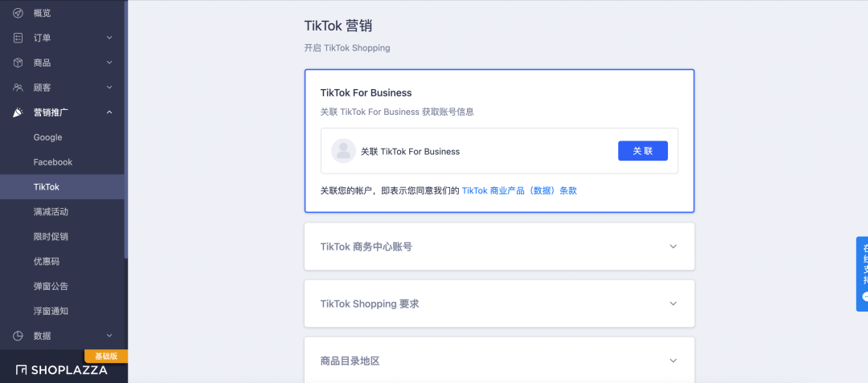Expand the 商品目录地区 section
The width and height of the screenshot is (868, 383).
click(x=674, y=361)
